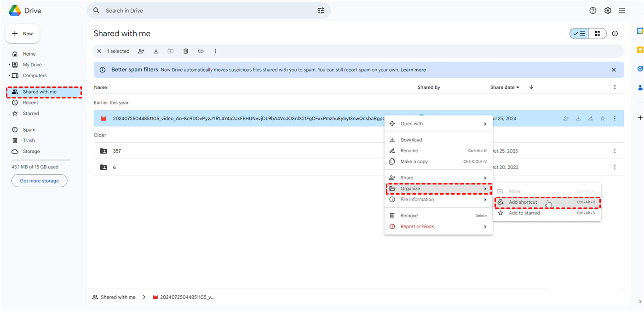Click the Search in Drive field

(207, 11)
